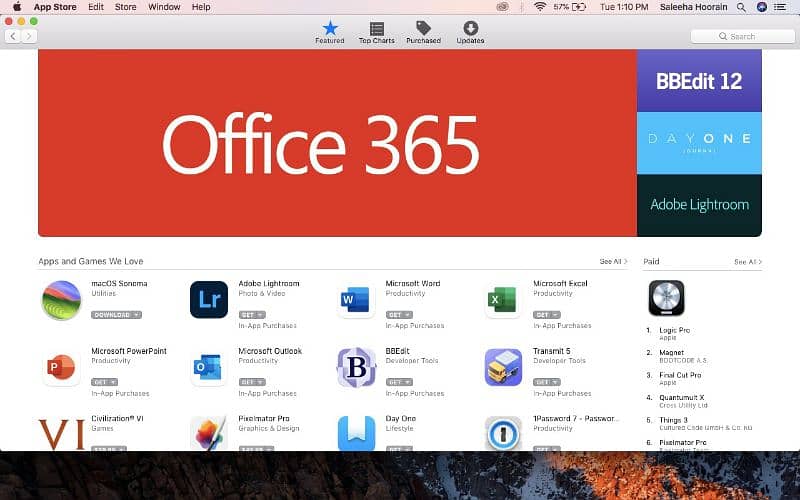Open the Office 365 featured banner
The image size is (800, 500).
(337, 143)
